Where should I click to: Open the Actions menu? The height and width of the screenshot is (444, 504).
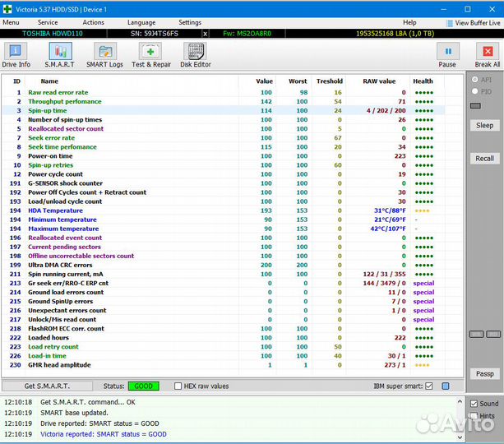[93, 23]
